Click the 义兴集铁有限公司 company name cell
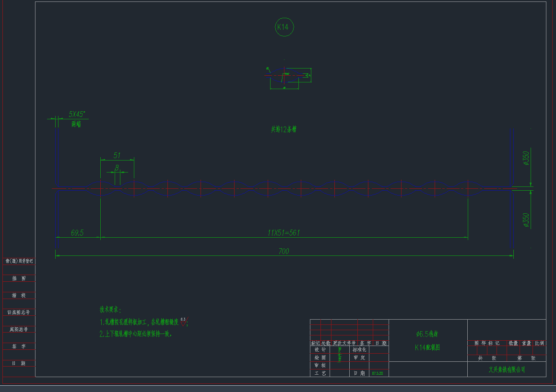556x392 pixels. [506, 369]
